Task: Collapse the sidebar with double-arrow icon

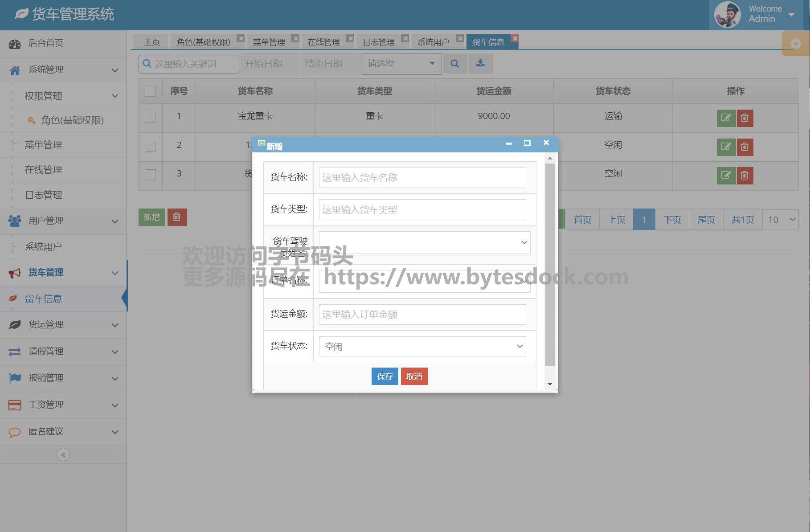Action: [63, 454]
